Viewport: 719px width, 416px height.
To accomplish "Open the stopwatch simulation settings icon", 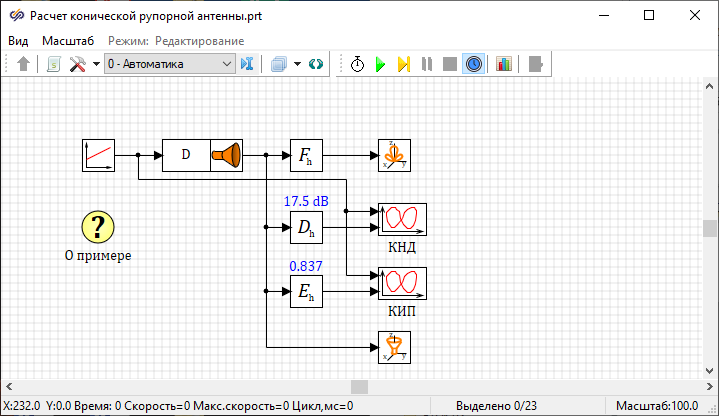I will (x=357, y=64).
